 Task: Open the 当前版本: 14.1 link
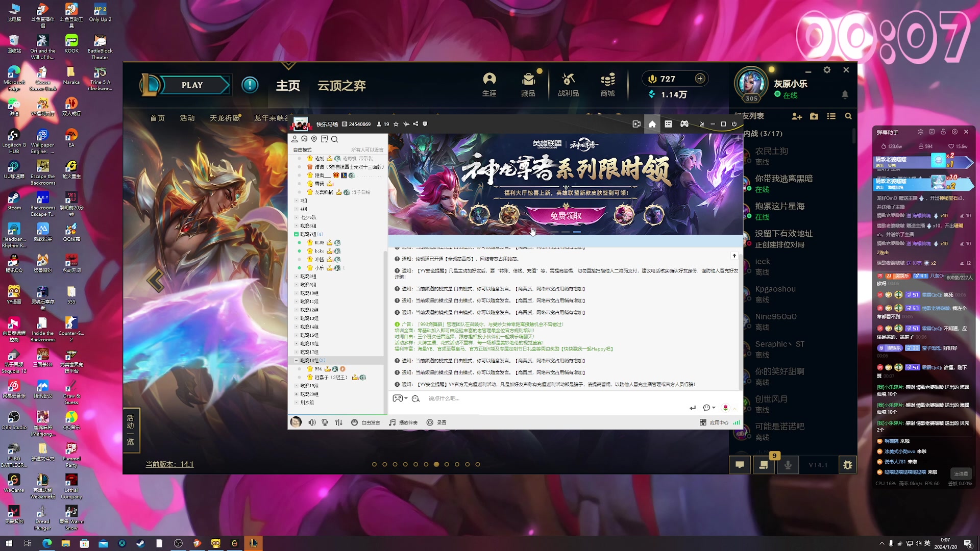169,464
